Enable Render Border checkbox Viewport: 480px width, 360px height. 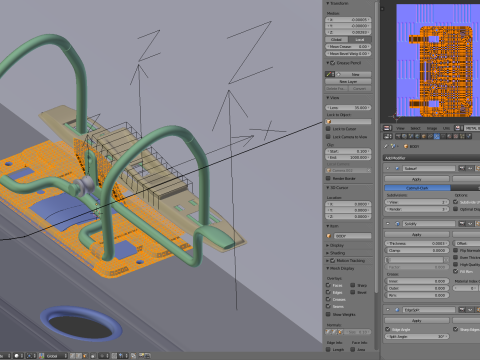[328, 178]
